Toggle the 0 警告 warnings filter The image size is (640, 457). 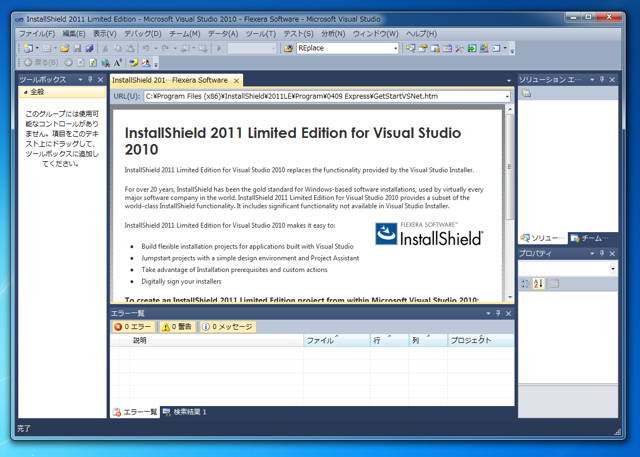177,326
